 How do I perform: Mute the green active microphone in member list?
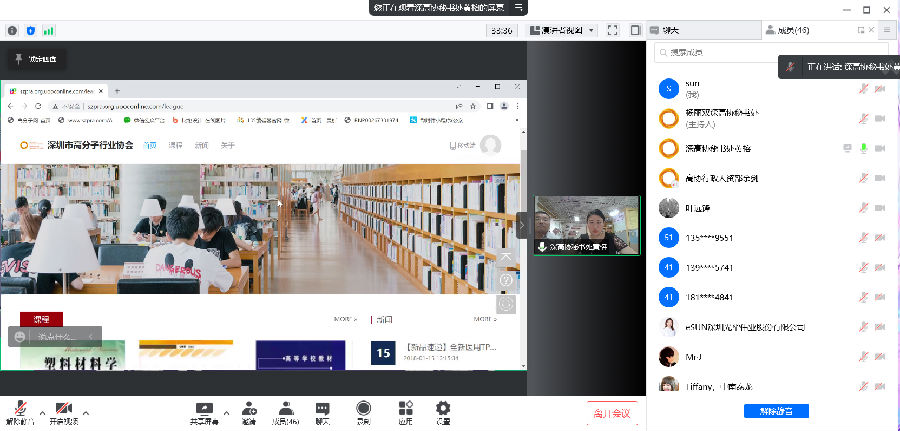coord(863,148)
